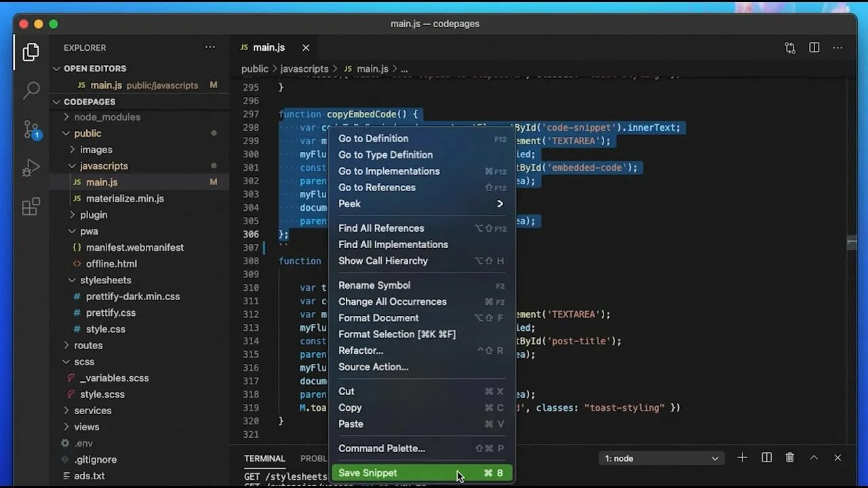Open offline.html file
The image size is (868, 488).
click(x=111, y=264)
